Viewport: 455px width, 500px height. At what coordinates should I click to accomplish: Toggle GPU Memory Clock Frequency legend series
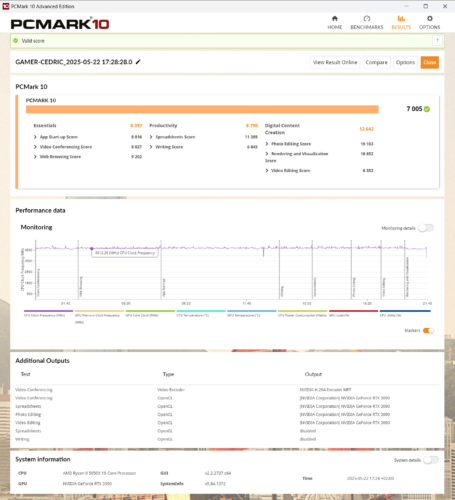pyautogui.click(x=99, y=317)
